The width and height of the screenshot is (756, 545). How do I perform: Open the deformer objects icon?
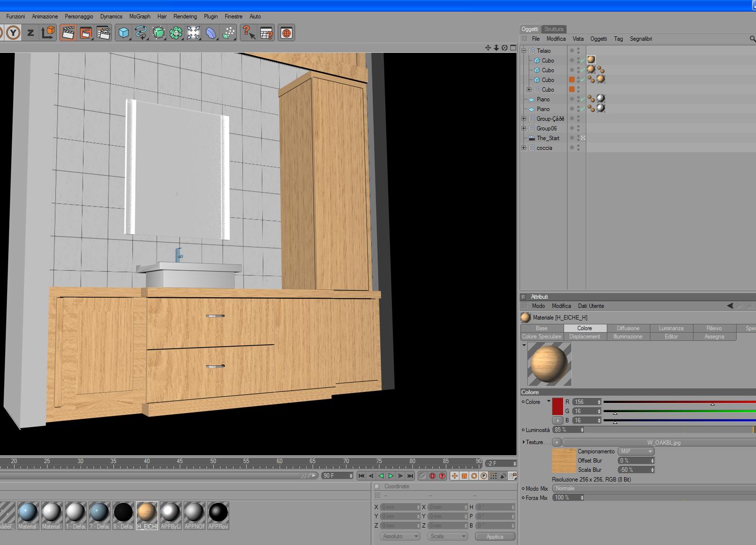pyautogui.click(x=211, y=33)
